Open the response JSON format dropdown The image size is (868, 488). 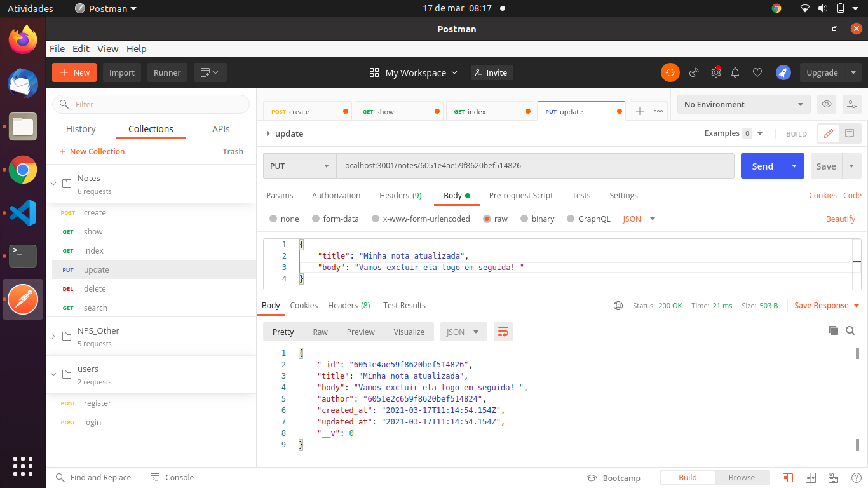coord(464,332)
